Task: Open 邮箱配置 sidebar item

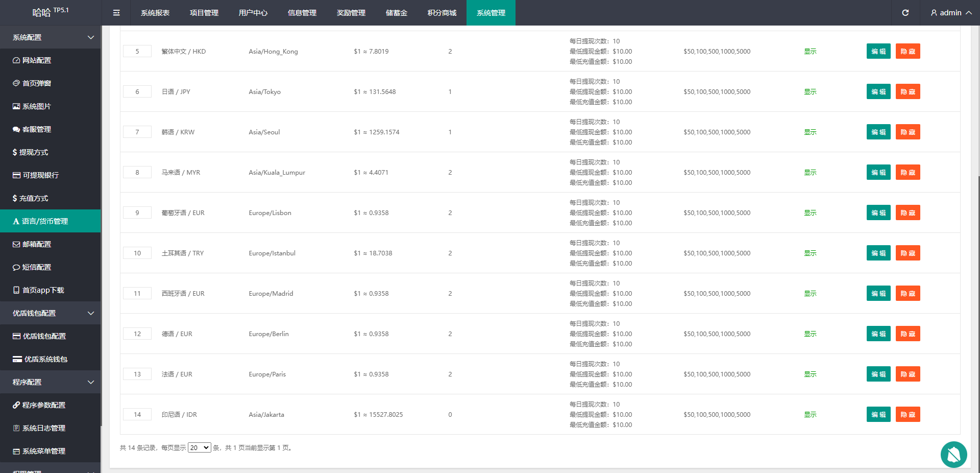Action: (37, 244)
